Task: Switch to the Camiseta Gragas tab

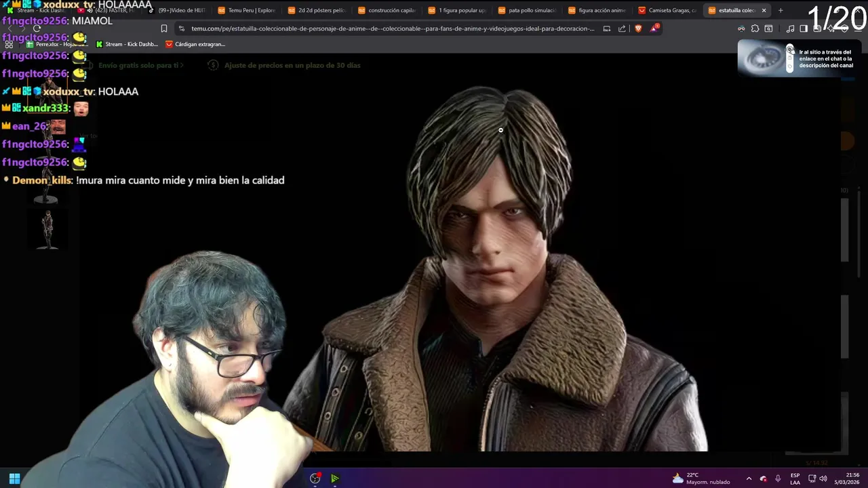Action: click(x=667, y=10)
